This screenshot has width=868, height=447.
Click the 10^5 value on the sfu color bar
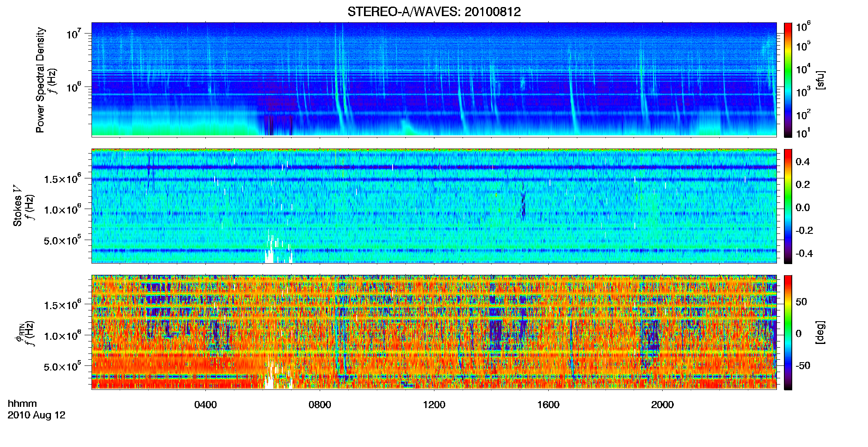803,46
